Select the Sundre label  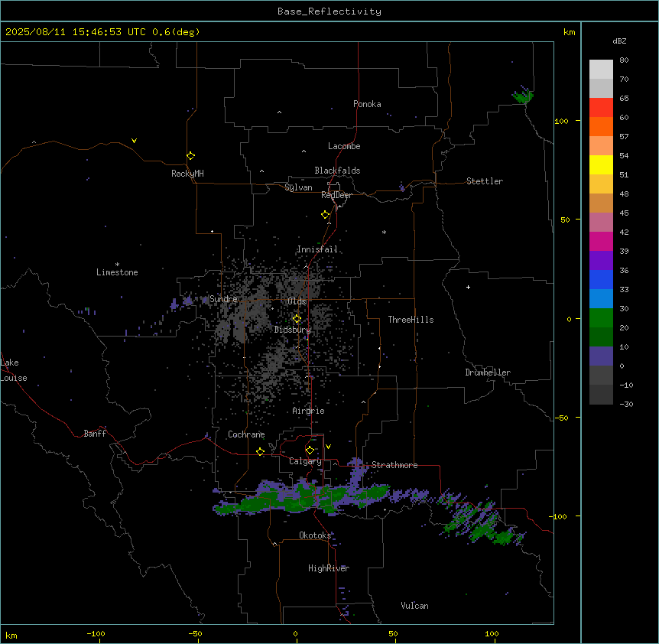click(223, 299)
